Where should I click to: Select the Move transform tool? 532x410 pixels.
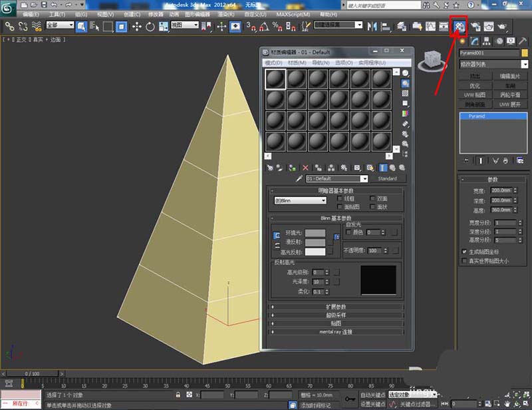click(x=137, y=26)
